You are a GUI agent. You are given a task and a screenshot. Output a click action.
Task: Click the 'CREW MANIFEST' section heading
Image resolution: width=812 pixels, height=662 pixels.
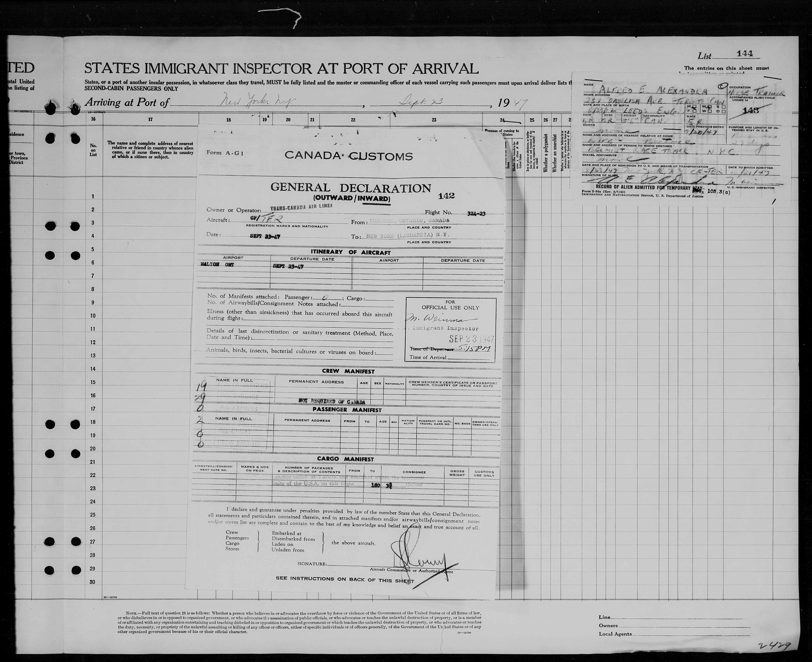(348, 371)
